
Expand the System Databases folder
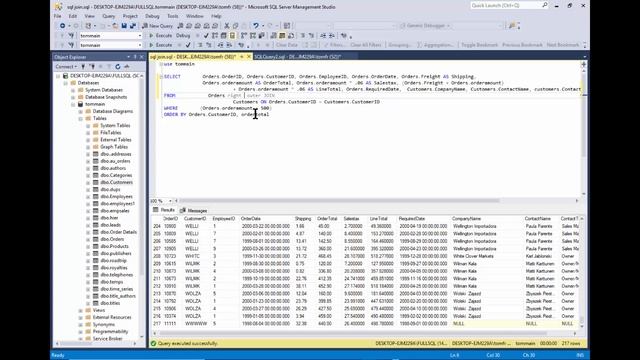(x=73, y=90)
